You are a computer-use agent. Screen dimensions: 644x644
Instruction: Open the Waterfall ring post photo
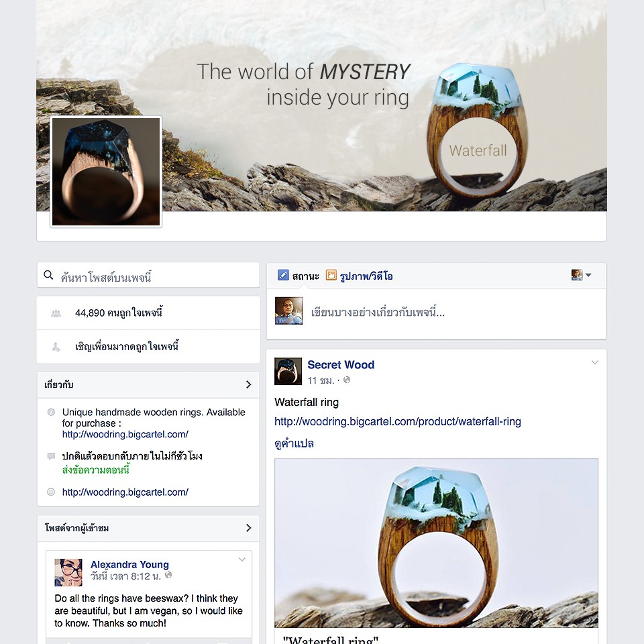pyautogui.click(x=436, y=543)
